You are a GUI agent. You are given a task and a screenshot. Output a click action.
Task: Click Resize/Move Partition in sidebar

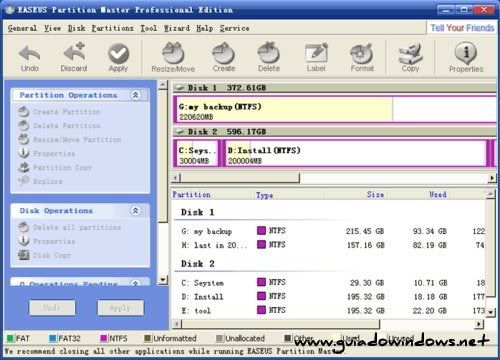70,139
